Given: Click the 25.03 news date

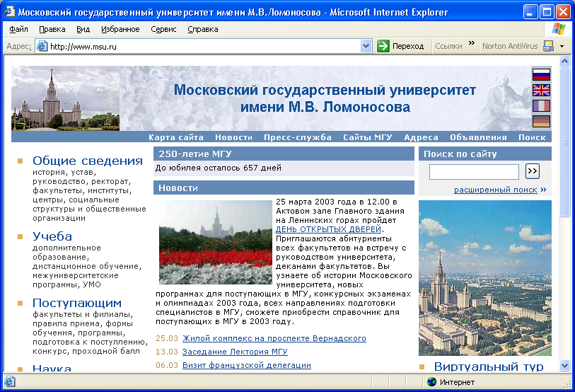Looking at the screenshot, I should (x=167, y=338).
